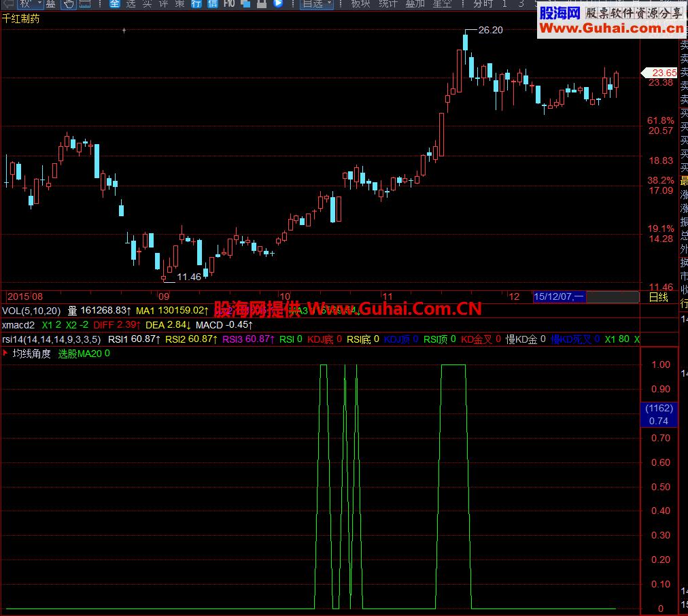
Task: Open the F10 company info icon
Action: 229,4
